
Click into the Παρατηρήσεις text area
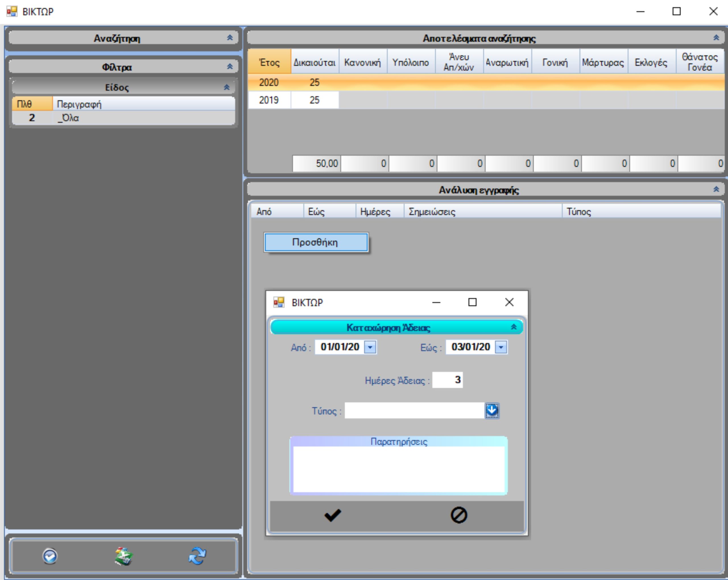(x=398, y=469)
